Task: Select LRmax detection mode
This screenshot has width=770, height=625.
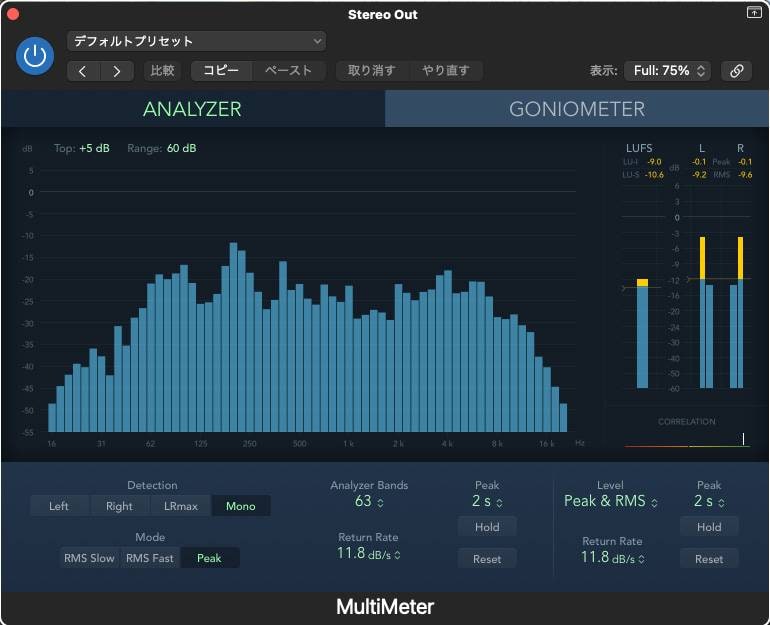Action: coord(181,506)
